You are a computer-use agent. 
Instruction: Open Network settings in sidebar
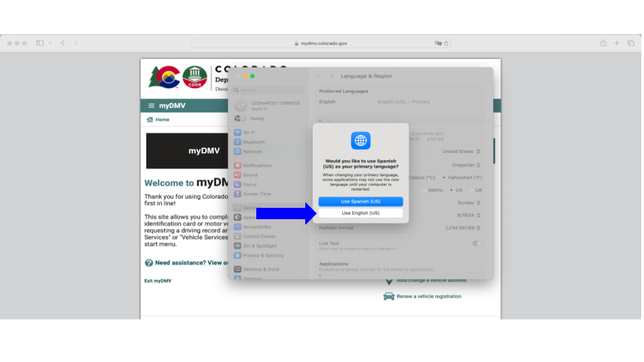pyautogui.click(x=248, y=152)
